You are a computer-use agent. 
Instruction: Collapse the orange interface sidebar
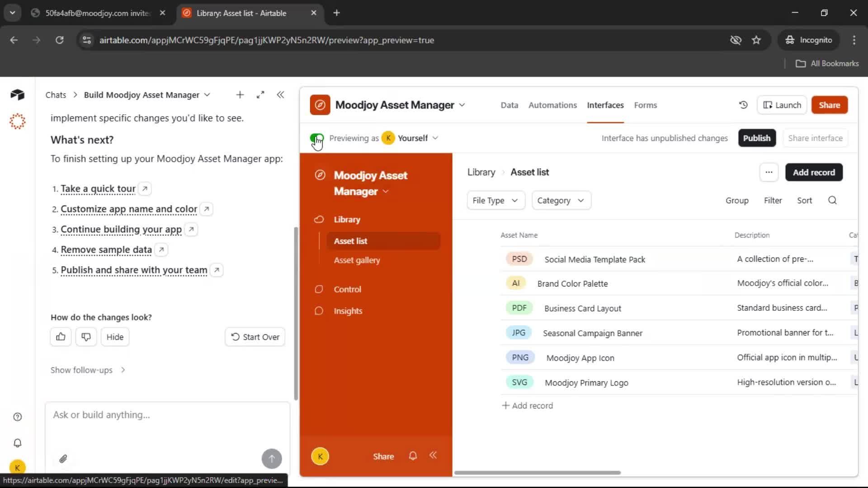pyautogui.click(x=433, y=455)
